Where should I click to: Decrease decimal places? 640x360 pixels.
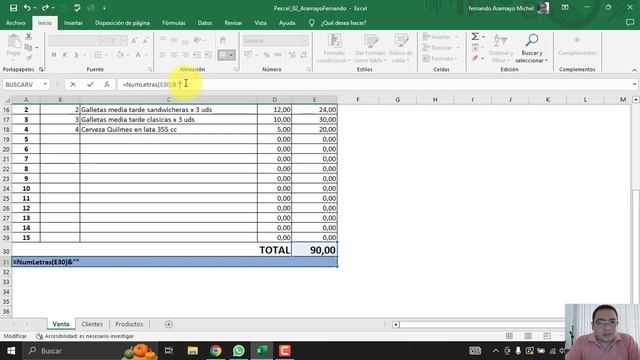[x=303, y=55]
